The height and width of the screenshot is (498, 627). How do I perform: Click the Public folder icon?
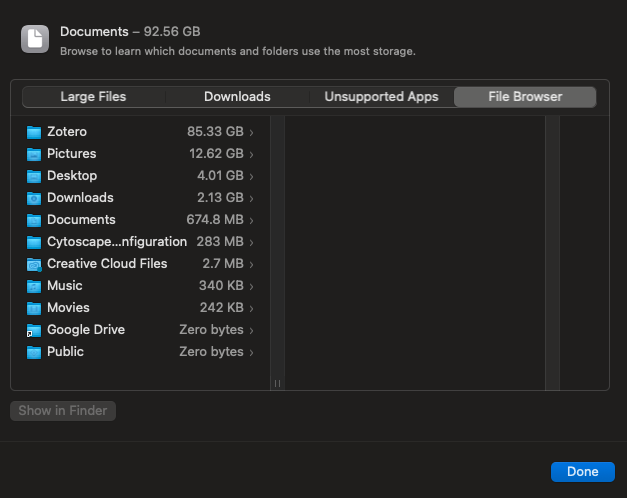34,352
